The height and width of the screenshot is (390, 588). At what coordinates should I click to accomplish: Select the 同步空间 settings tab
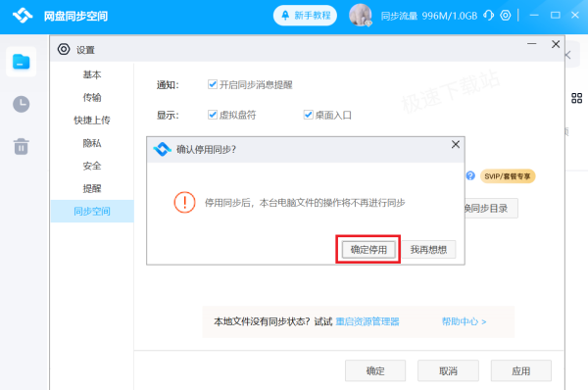92,211
